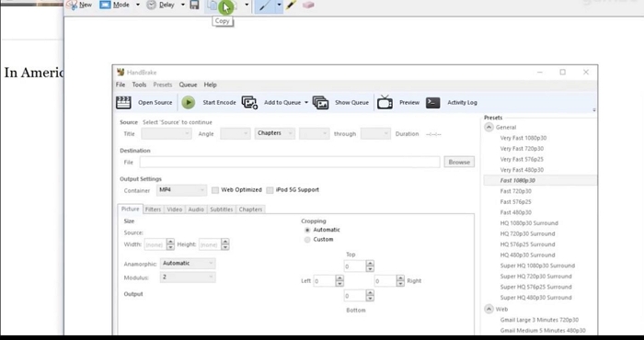This screenshot has height=340, width=644.
Task: Select the Fast 576p25 preset
Action: click(515, 202)
